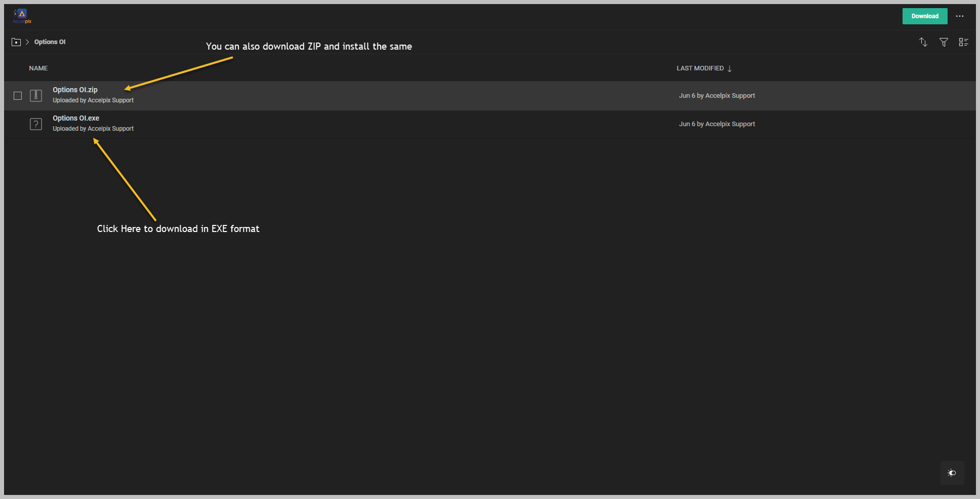Click the Accelpix logo
Viewport: 980px width, 499px height.
point(22,16)
